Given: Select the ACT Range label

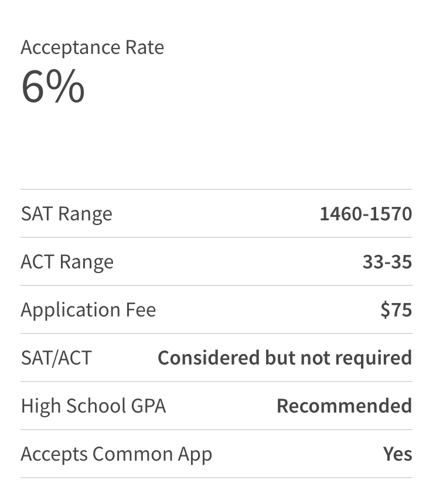Looking at the screenshot, I should (x=67, y=262).
